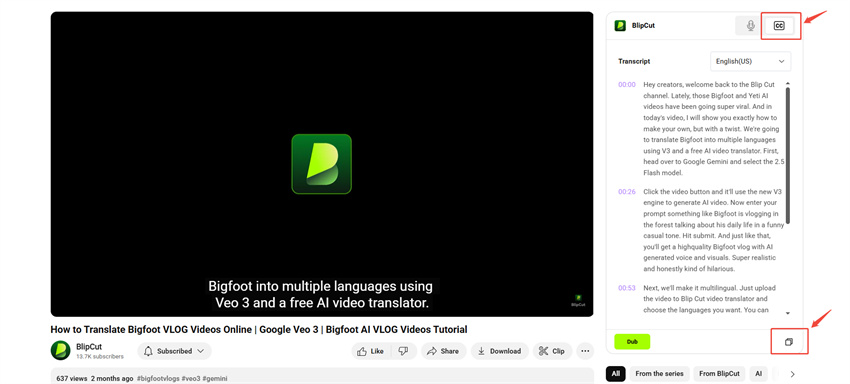Click the BlipCut watermark in the video corner
Image resolution: width=850 pixels, height=384 pixels.
(x=578, y=301)
